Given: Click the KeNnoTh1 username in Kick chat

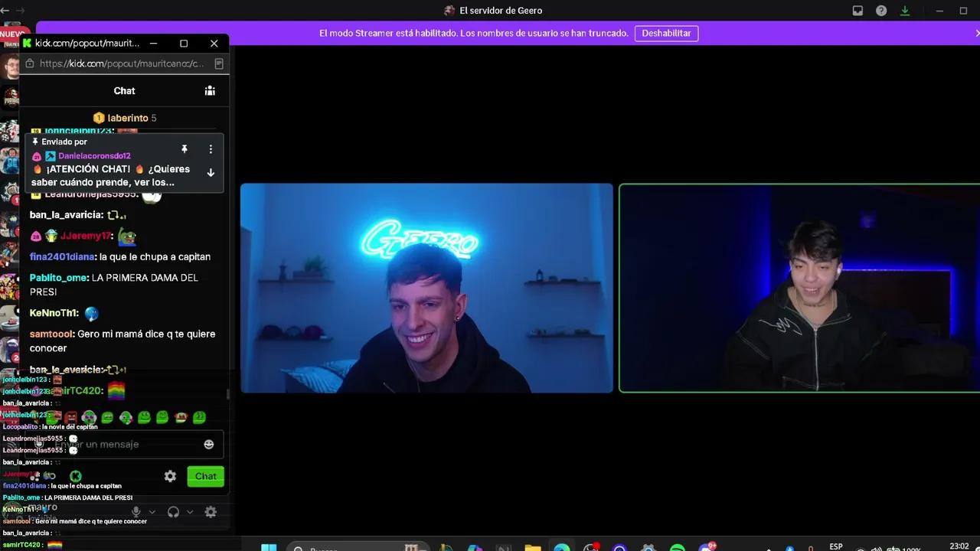Looking at the screenshot, I should [54, 313].
